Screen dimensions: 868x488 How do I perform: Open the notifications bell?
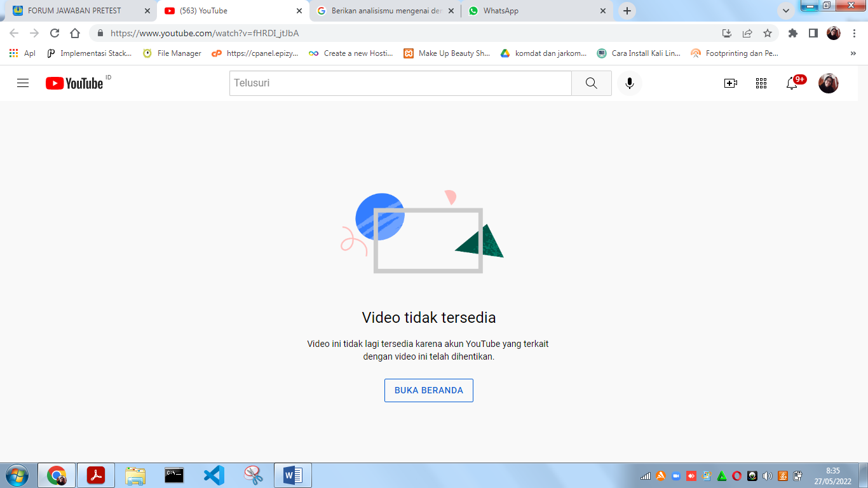(792, 83)
